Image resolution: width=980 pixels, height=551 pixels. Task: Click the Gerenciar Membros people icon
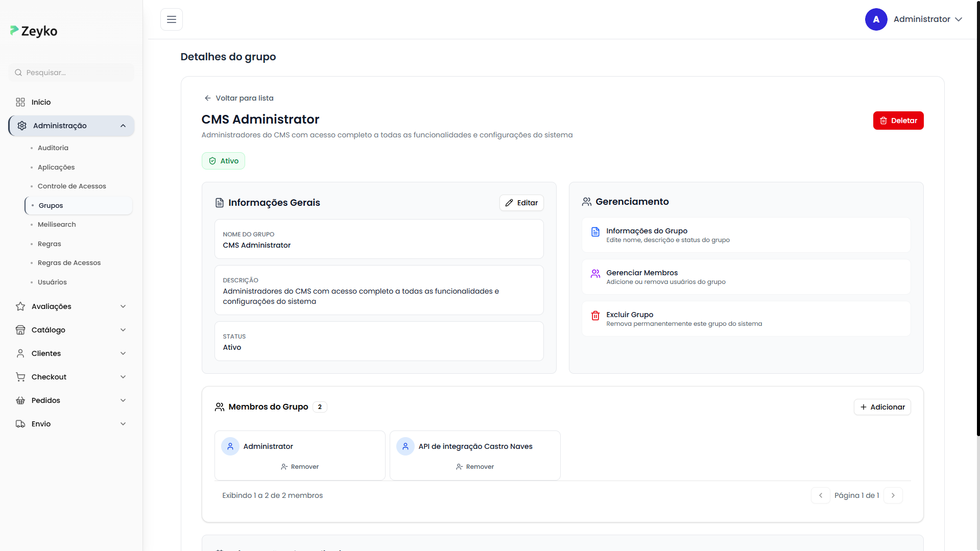click(x=595, y=274)
